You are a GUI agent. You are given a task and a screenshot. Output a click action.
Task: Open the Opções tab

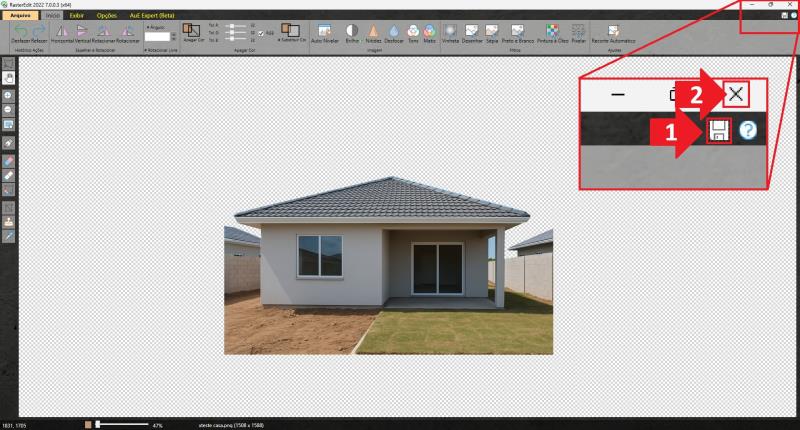pos(106,16)
